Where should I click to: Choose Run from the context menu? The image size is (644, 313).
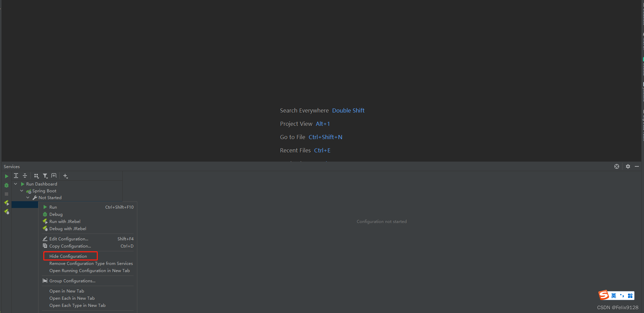(88, 207)
